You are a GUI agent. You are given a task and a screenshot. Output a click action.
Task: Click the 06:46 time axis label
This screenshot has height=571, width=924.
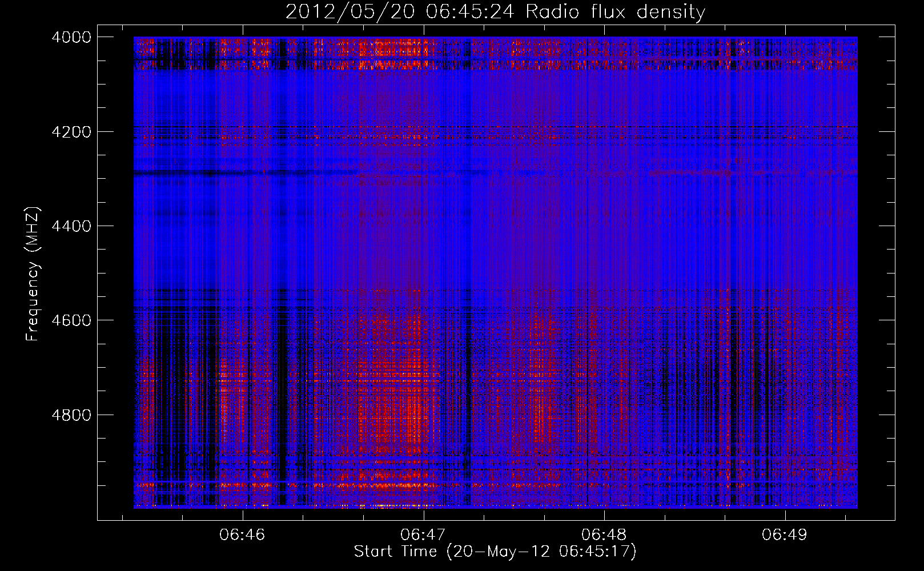[x=243, y=534]
